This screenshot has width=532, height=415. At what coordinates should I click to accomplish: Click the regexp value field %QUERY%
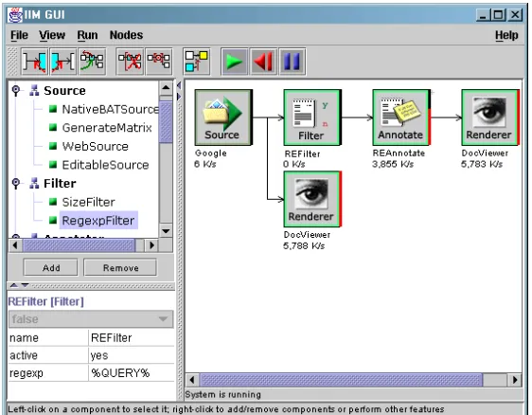pyautogui.click(x=132, y=373)
